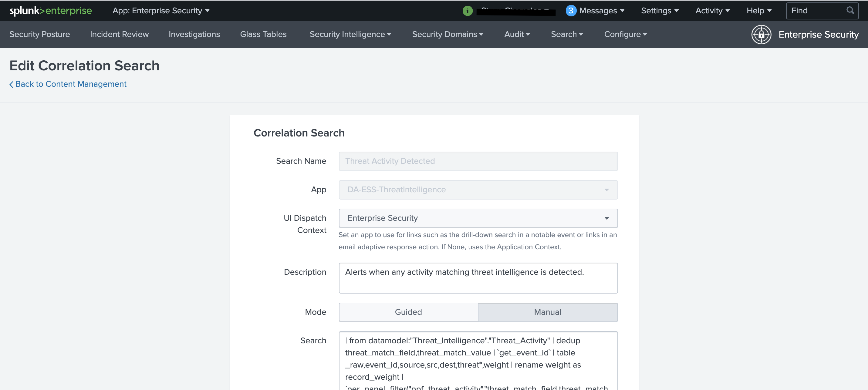868x390 pixels.
Task: Open the Activity menu
Action: coord(712,11)
